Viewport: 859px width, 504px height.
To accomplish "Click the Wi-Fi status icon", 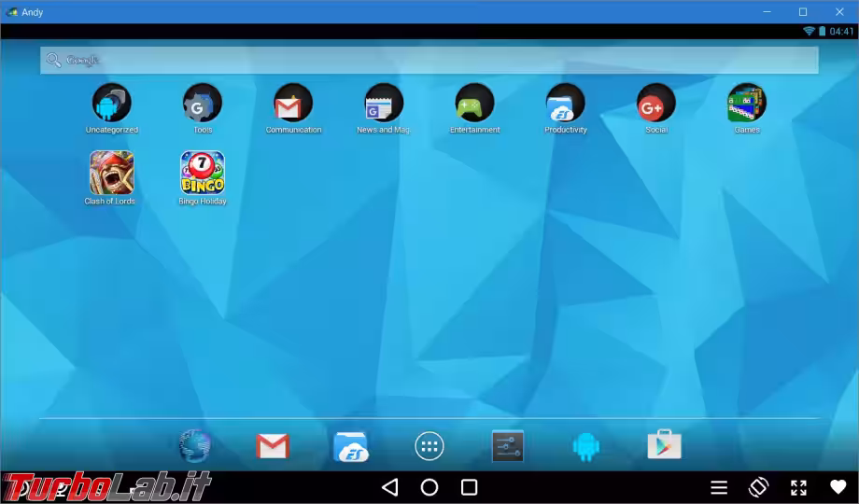I will [x=810, y=31].
